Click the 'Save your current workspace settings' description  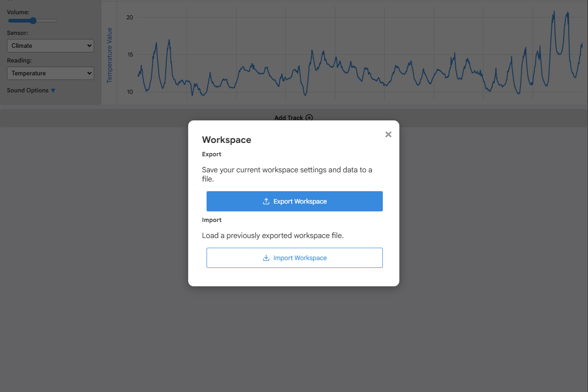point(287,174)
